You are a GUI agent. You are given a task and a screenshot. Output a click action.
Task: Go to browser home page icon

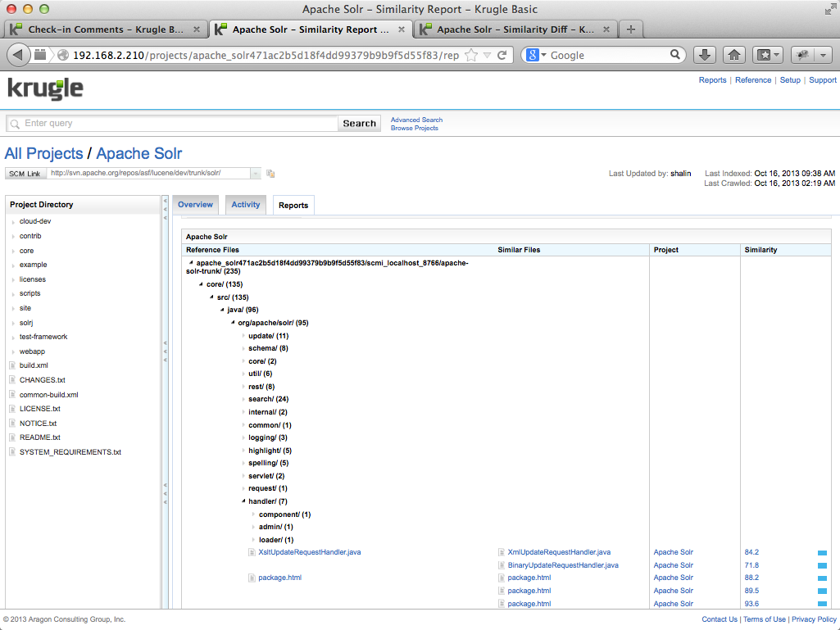734,55
